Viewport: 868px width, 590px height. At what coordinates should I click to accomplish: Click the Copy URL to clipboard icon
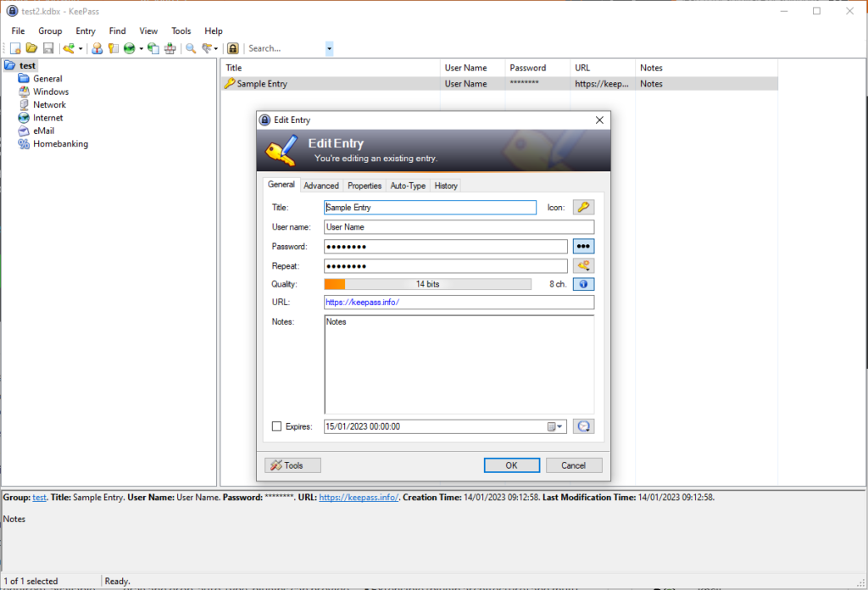153,48
